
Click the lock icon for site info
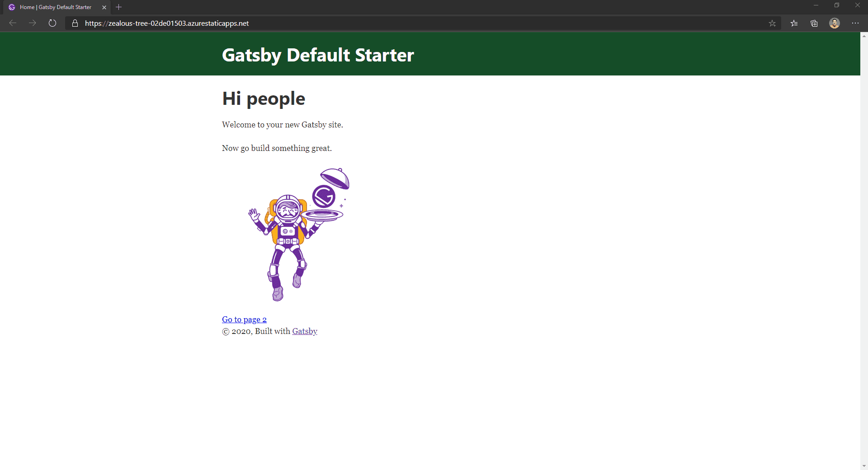[x=75, y=23]
